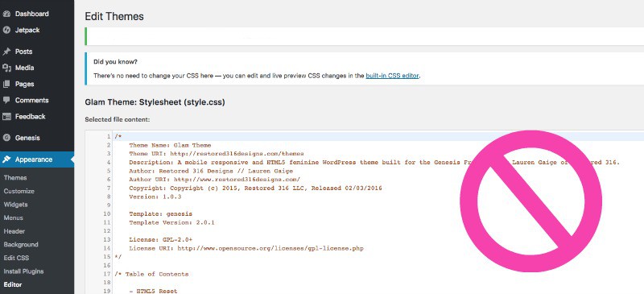
Task: Click the Author URI code line
Action: (x=214, y=180)
